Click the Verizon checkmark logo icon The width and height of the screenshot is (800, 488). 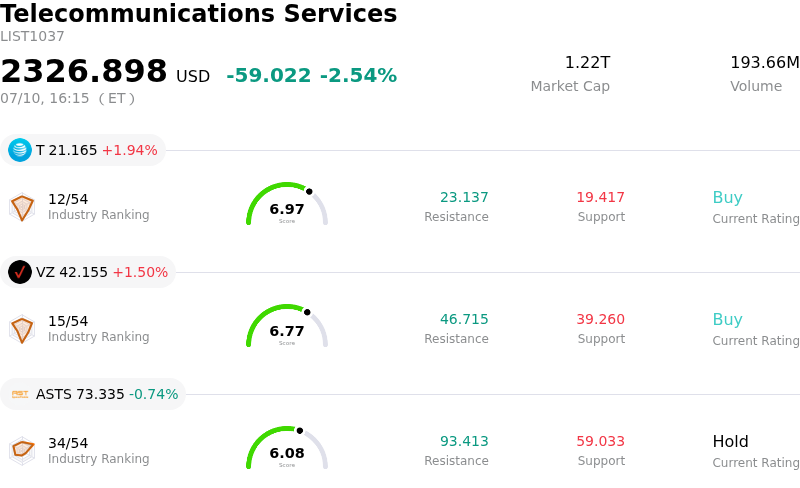[20, 272]
